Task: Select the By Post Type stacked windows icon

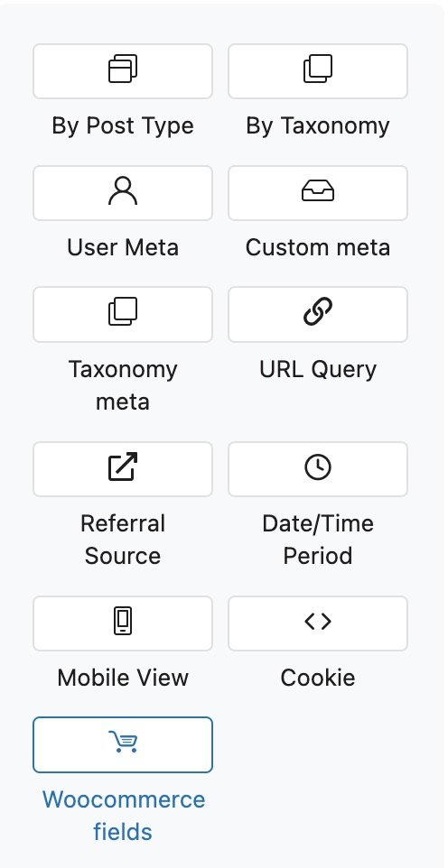Action: [x=123, y=69]
